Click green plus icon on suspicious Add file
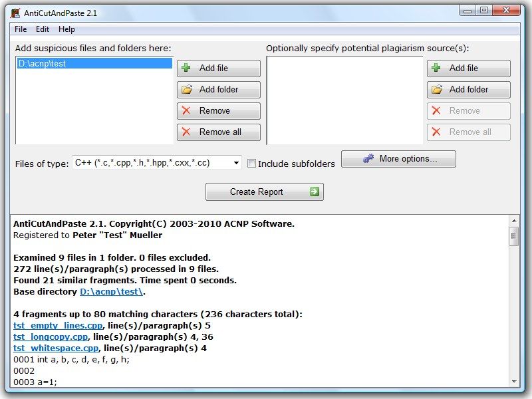The image size is (532, 399). click(186, 68)
